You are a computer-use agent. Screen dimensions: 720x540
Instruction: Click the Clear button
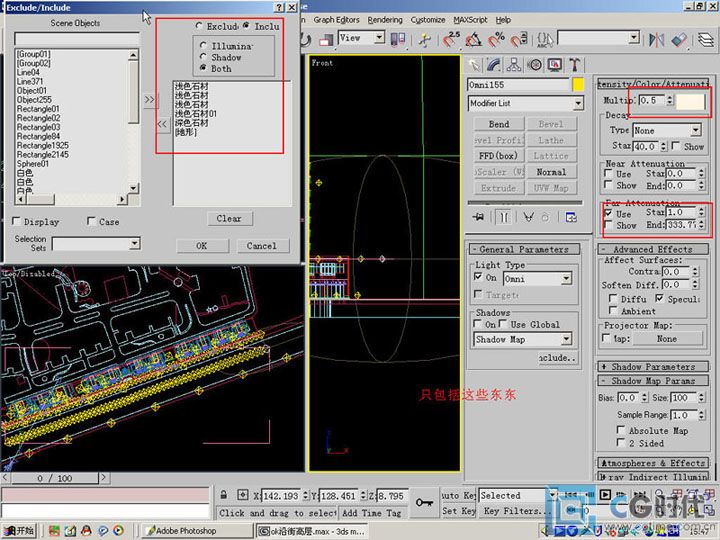(229, 219)
